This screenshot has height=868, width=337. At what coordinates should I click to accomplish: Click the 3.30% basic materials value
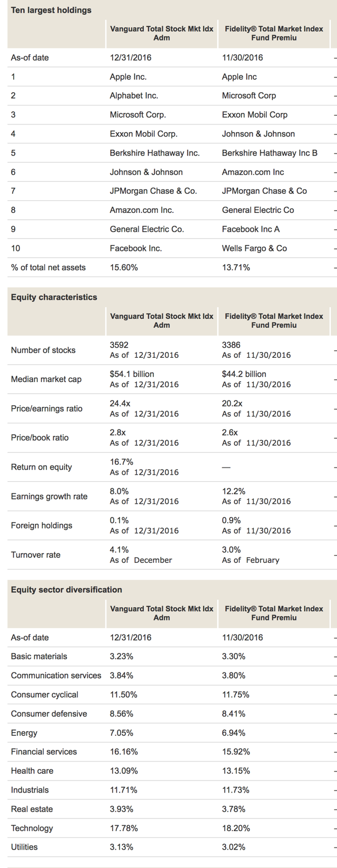[234, 657]
